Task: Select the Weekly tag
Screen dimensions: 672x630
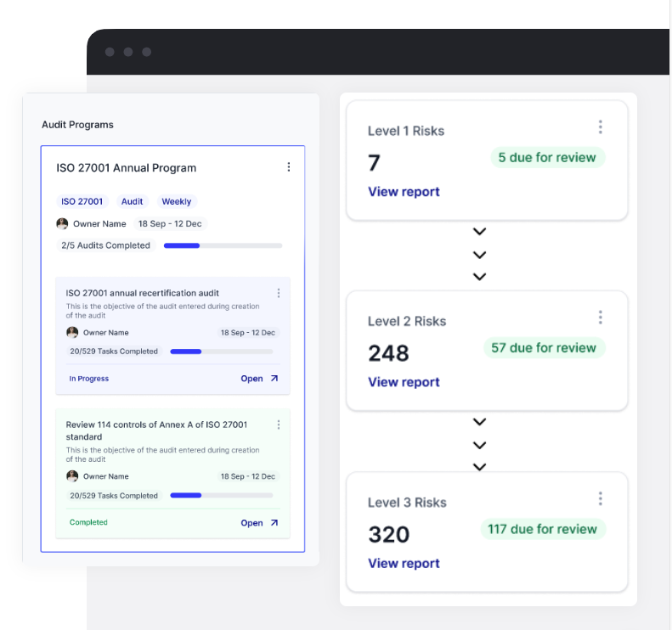Action: pyautogui.click(x=177, y=201)
